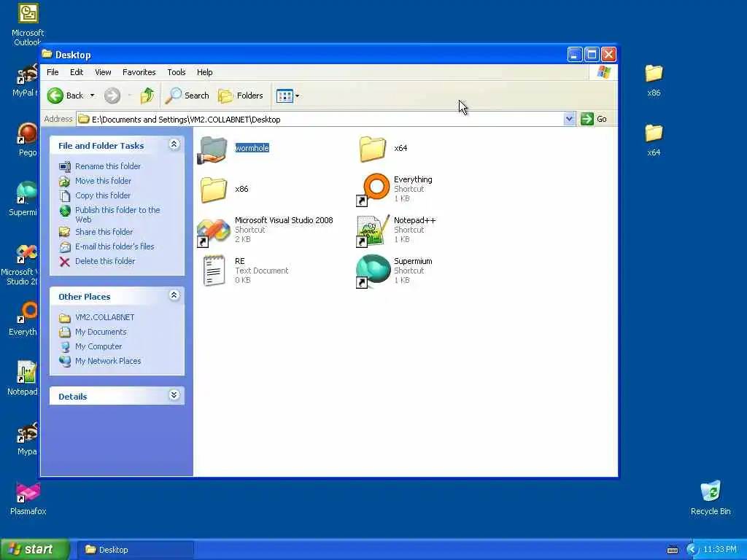The image size is (747, 560).
Task: Select the Supermium shortcut in Explorer window
Action: click(x=373, y=271)
